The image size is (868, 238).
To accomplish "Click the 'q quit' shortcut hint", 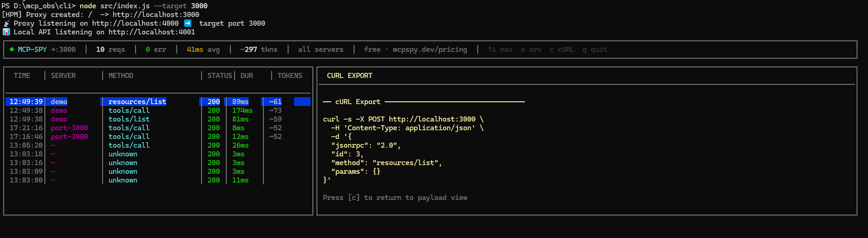I will point(595,50).
